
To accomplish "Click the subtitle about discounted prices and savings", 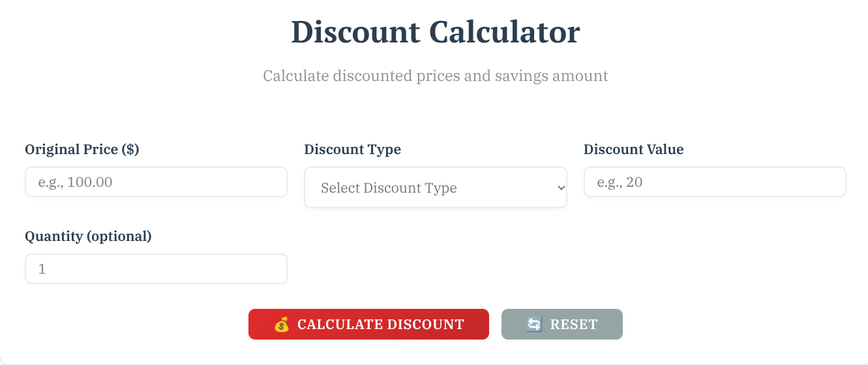I will point(435,76).
